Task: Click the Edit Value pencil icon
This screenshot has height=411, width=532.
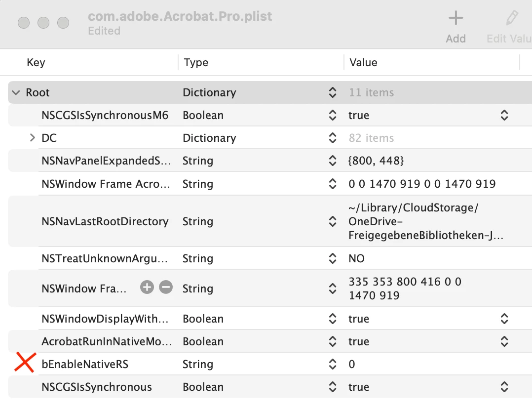Action: click(512, 18)
